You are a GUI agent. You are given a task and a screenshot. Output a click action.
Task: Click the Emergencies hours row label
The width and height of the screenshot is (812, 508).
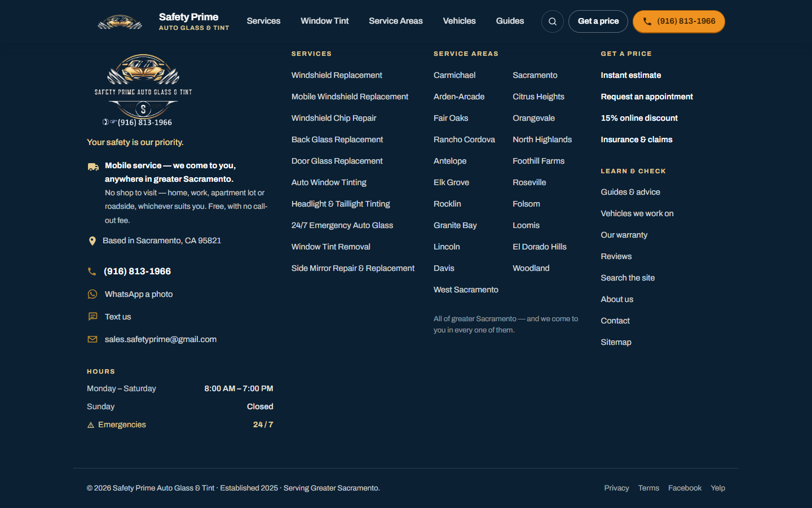point(122,424)
